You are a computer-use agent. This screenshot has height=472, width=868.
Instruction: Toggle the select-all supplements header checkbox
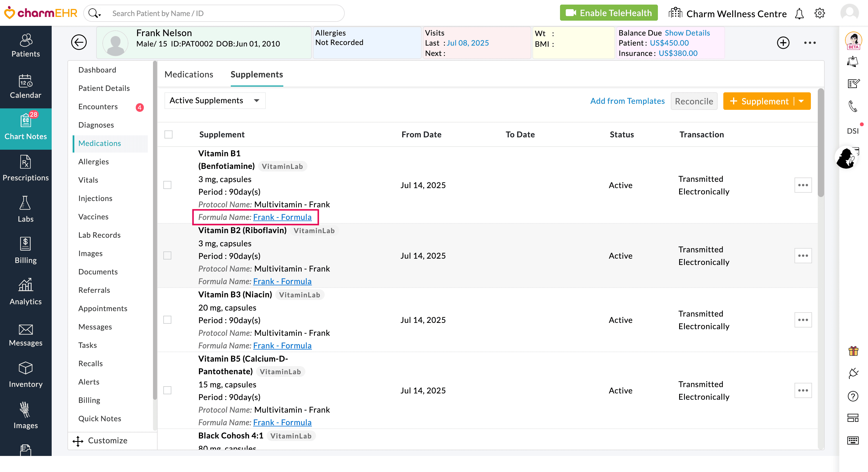168,135
